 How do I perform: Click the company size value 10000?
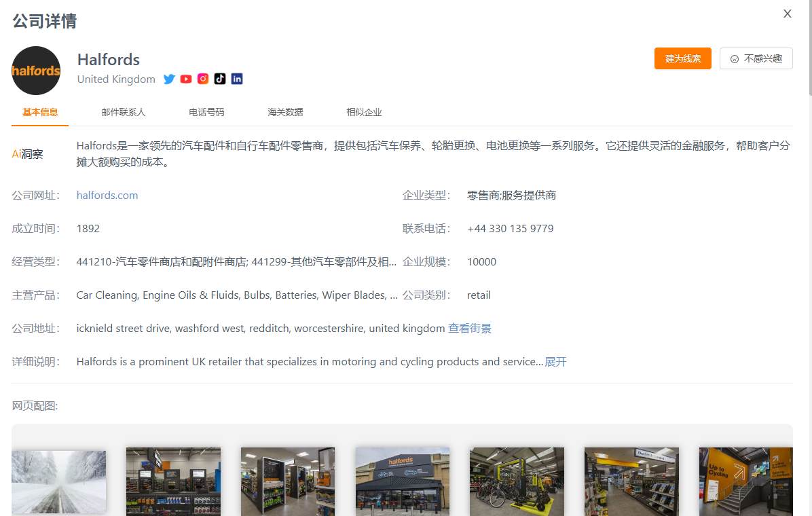click(481, 262)
